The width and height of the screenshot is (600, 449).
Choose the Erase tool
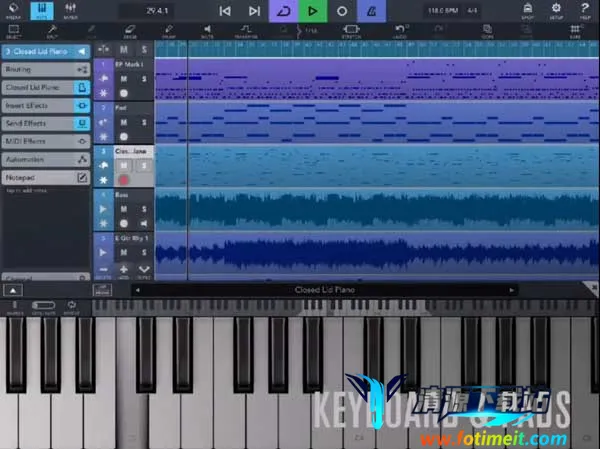[x=130, y=31]
